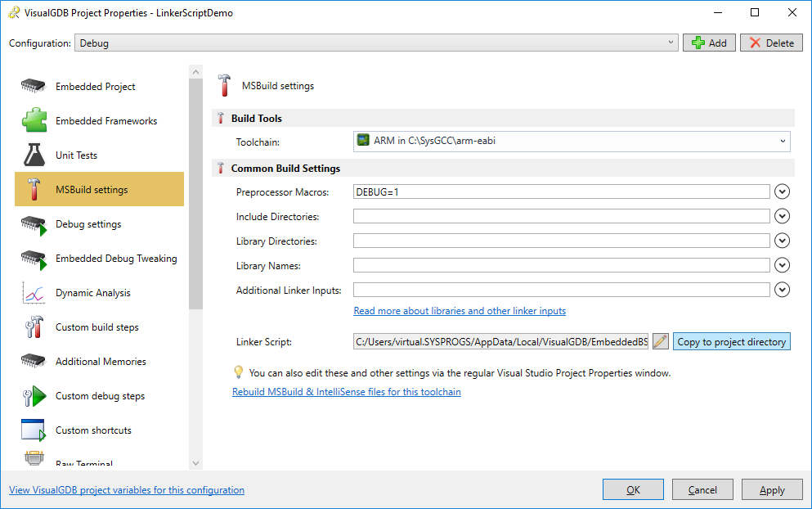Expand the Additional Linker Inputs arrow
The image size is (812, 509).
coord(782,290)
